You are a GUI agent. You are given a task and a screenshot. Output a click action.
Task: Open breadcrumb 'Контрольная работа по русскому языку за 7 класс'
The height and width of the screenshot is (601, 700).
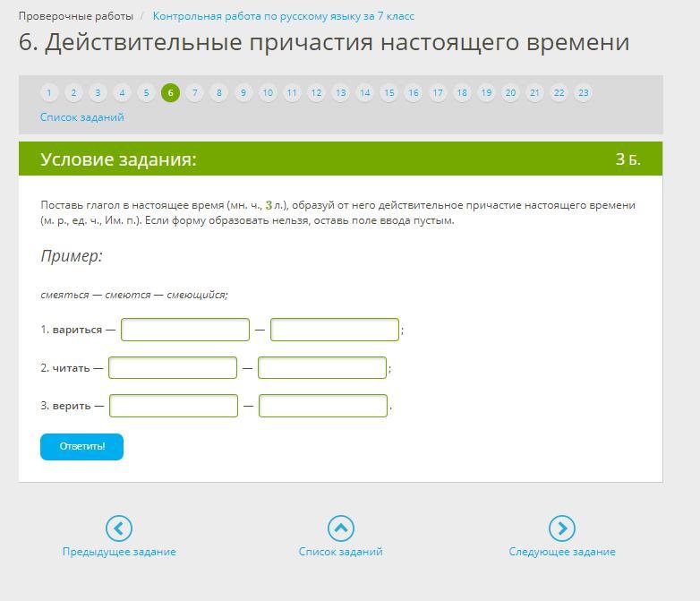click(x=284, y=16)
